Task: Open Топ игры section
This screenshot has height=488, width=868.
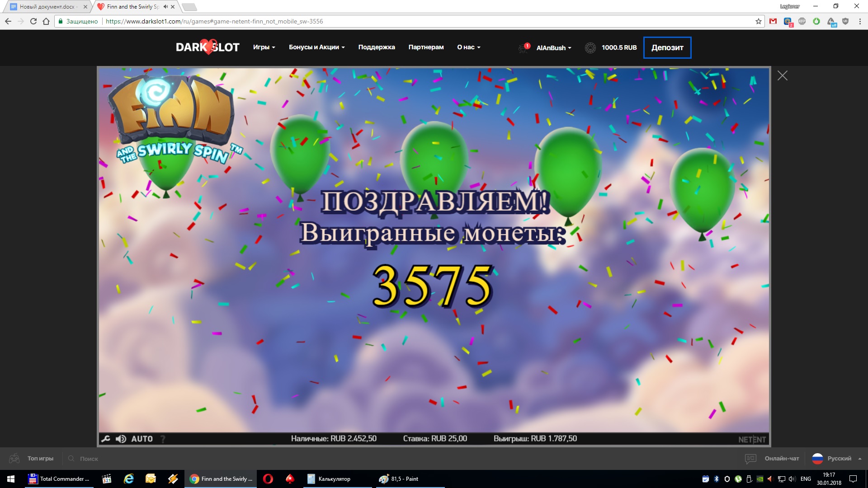Action: click(x=40, y=458)
